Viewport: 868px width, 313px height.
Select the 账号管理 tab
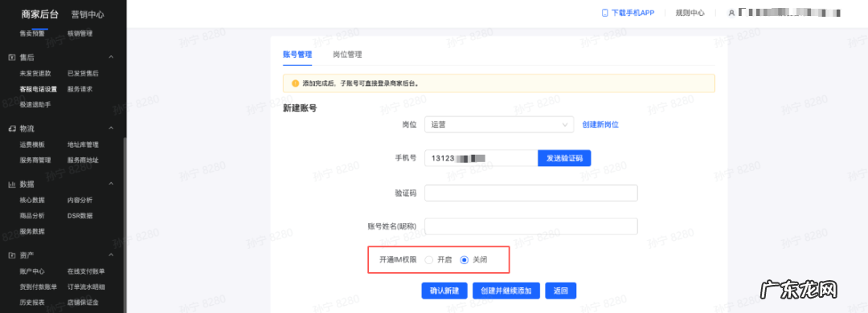pyautogui.click(x=297, y=55)
